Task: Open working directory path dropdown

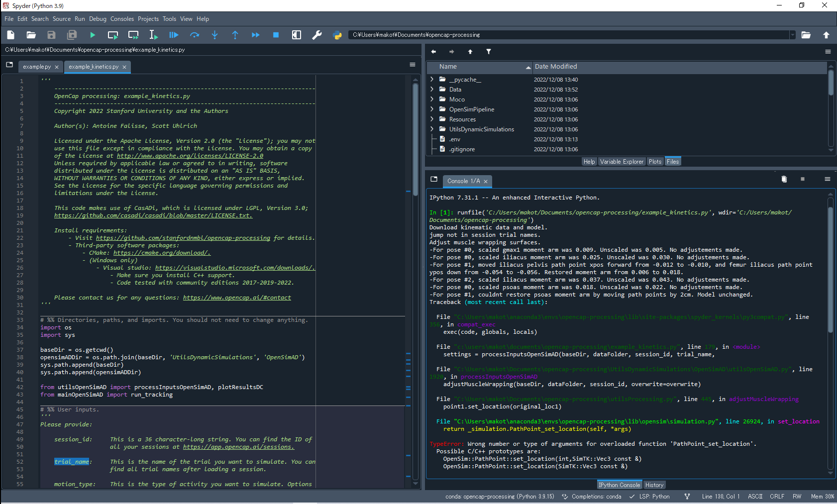Action: tap(792, 35)
